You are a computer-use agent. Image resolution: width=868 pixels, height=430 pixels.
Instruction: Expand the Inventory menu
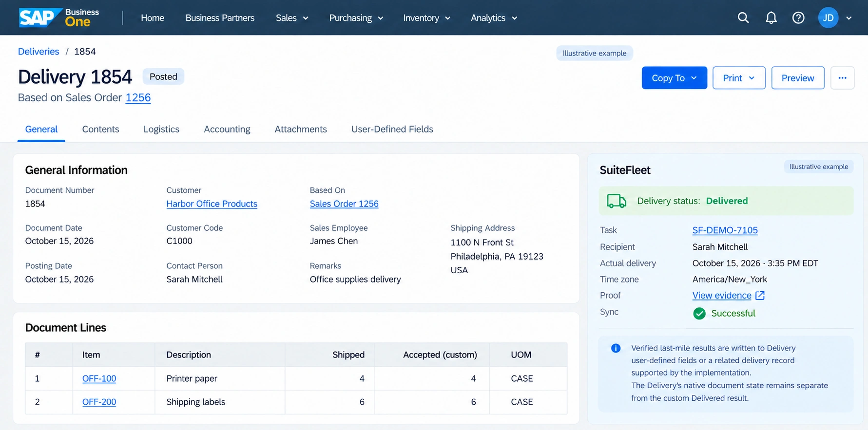427,18
